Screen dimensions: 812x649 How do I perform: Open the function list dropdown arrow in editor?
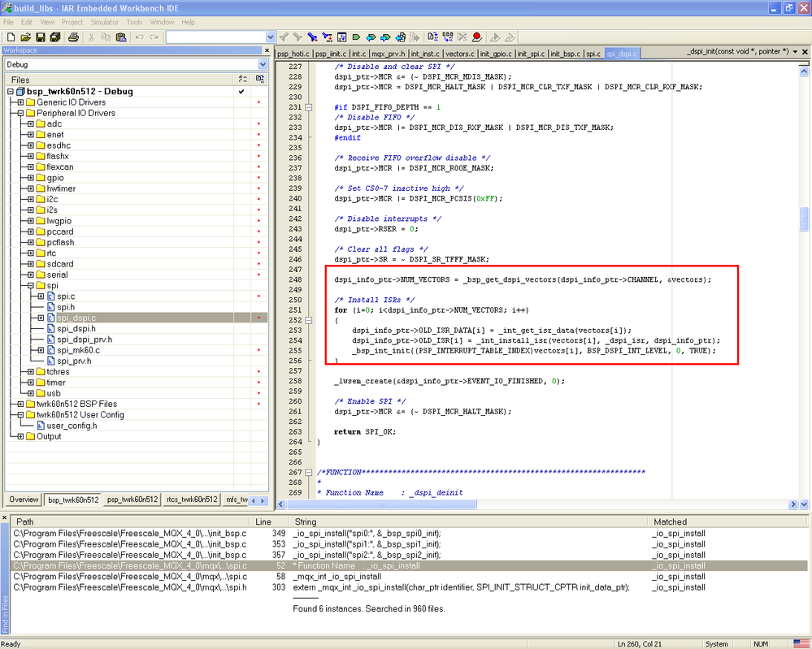click(795, 52)
